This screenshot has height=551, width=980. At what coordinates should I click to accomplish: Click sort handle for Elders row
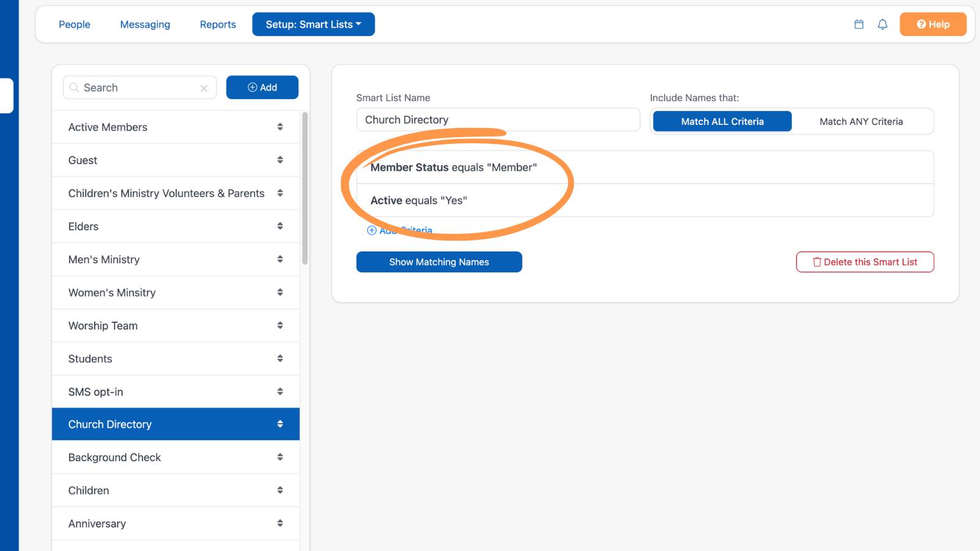(x=280, y=226)
